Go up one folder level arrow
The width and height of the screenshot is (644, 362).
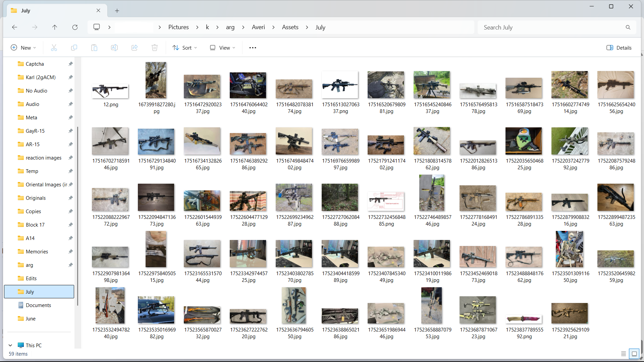pos(55,27)
